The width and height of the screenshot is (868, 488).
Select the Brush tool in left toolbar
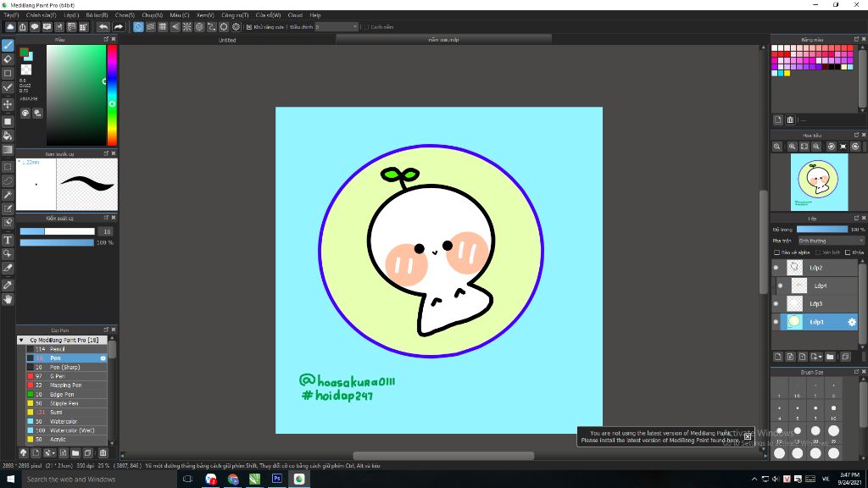8,46
